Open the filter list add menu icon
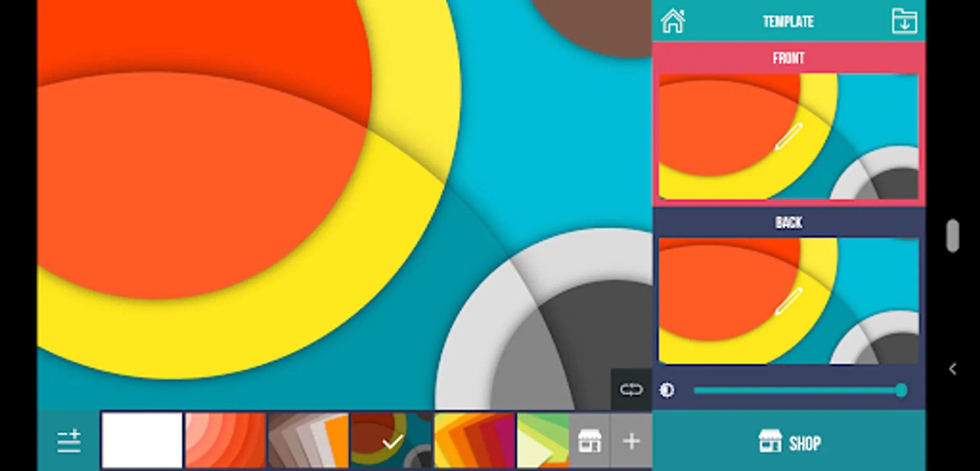Screen dimensions: 980x471 point(69,441)
